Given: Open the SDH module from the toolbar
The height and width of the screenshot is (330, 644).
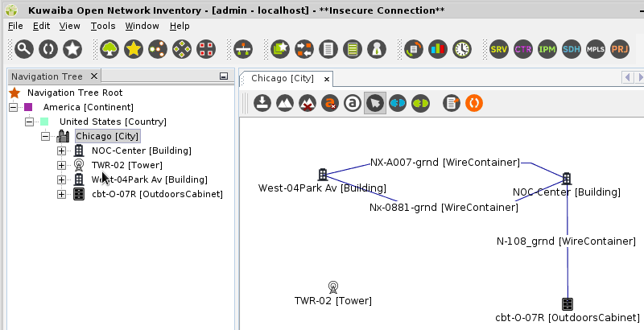Looking at the screenshot, I should (572, 49).
